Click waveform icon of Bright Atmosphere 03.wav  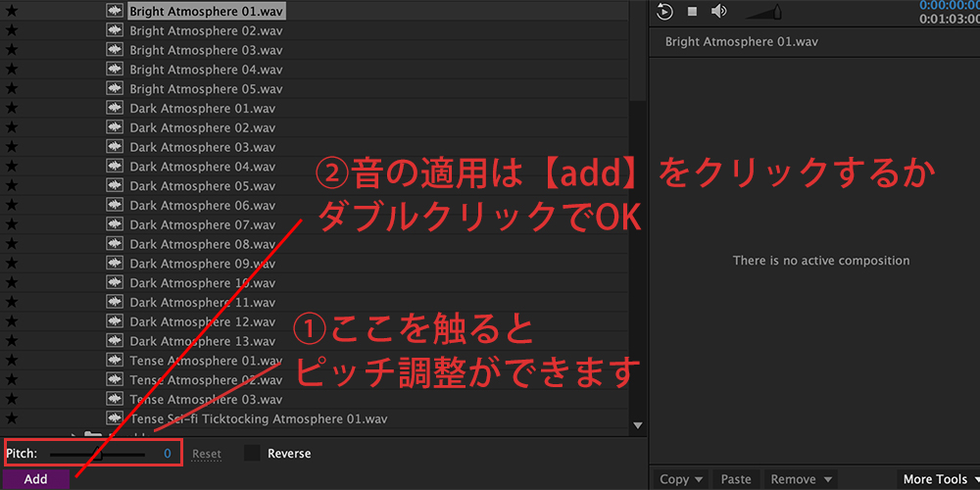[x=115, y=49]
